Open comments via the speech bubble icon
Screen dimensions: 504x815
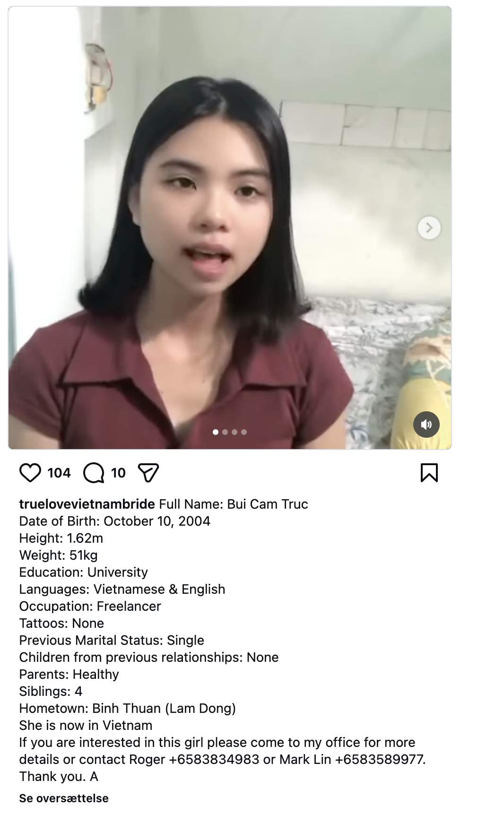pyautogui.click(x=94, y=473)
